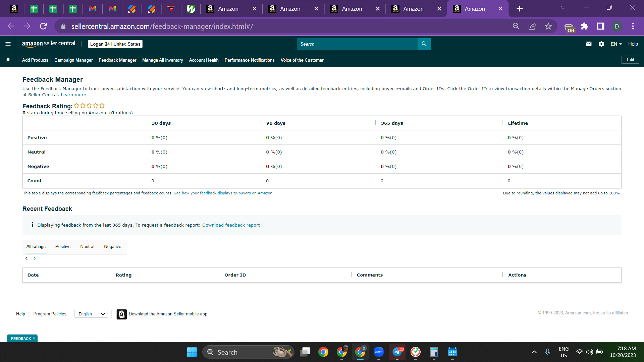Click the FEEDBACK widget button
The width and height of the screenshot is (644, 362).
[21, 339]
